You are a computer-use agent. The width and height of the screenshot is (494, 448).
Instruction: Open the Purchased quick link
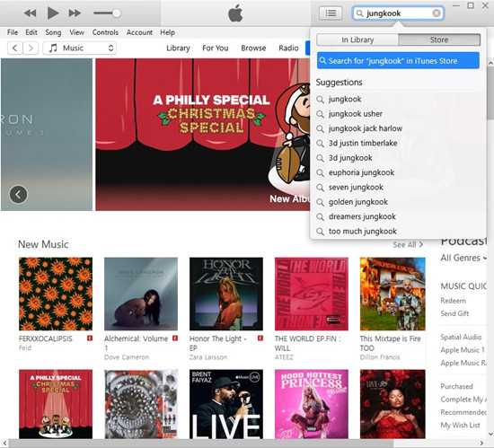[456, 386]
